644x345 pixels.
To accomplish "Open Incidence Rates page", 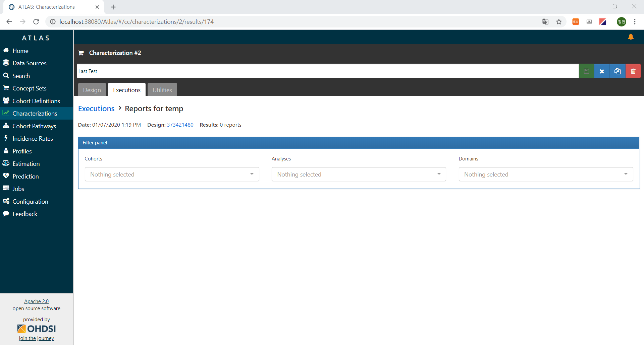I will (33, 138).
